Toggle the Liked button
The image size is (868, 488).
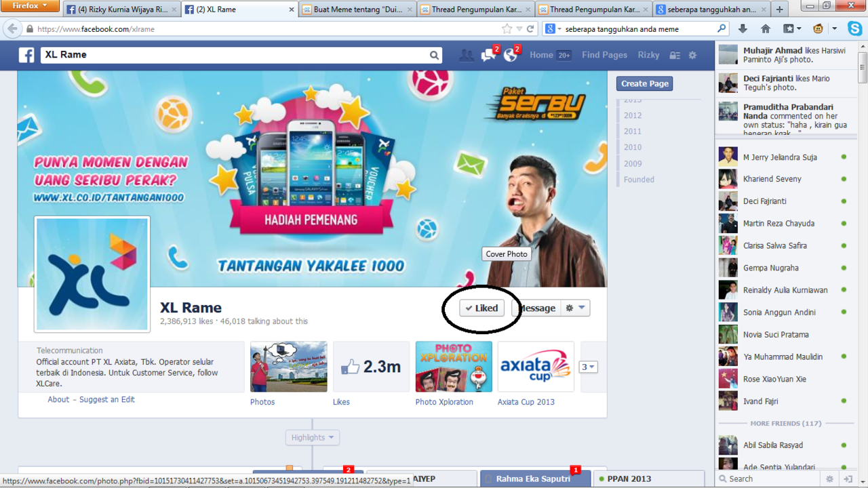point(481,308)
